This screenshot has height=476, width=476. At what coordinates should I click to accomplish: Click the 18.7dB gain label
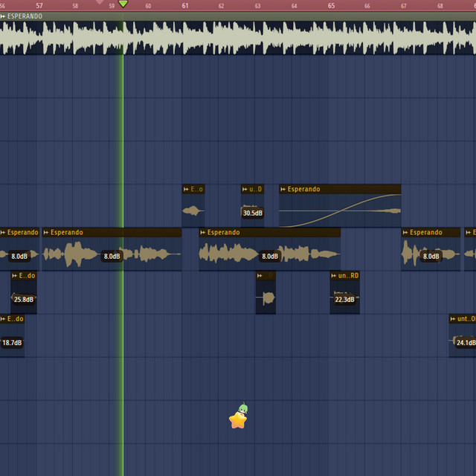(12, 343)
